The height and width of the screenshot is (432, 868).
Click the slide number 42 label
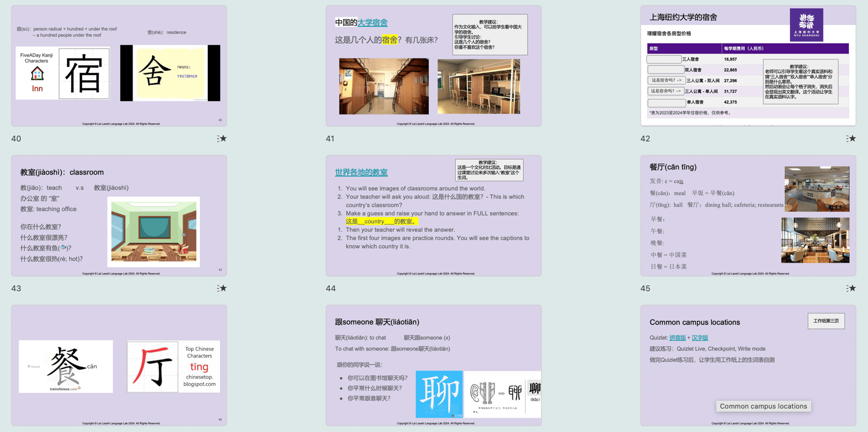click(645, 139)
